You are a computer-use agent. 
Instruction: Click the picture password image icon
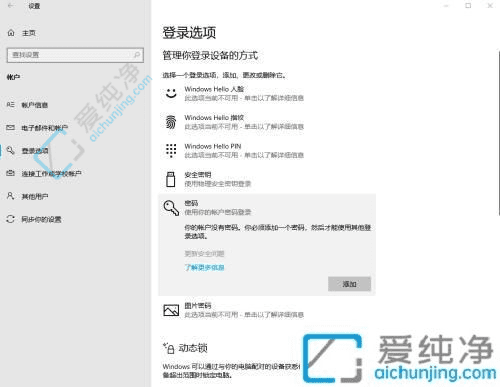click(x=171, y=310)
